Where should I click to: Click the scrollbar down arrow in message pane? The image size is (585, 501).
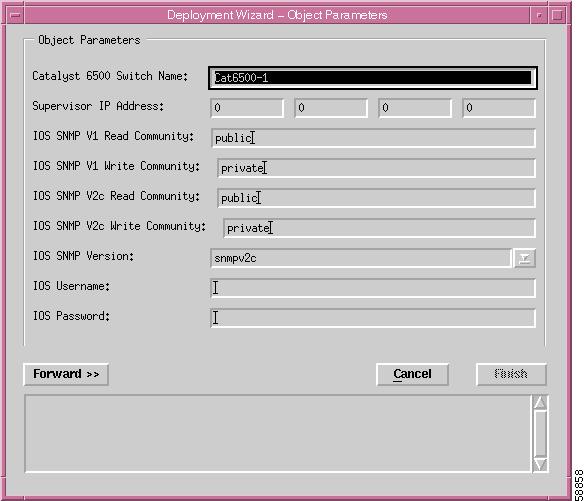540,464
